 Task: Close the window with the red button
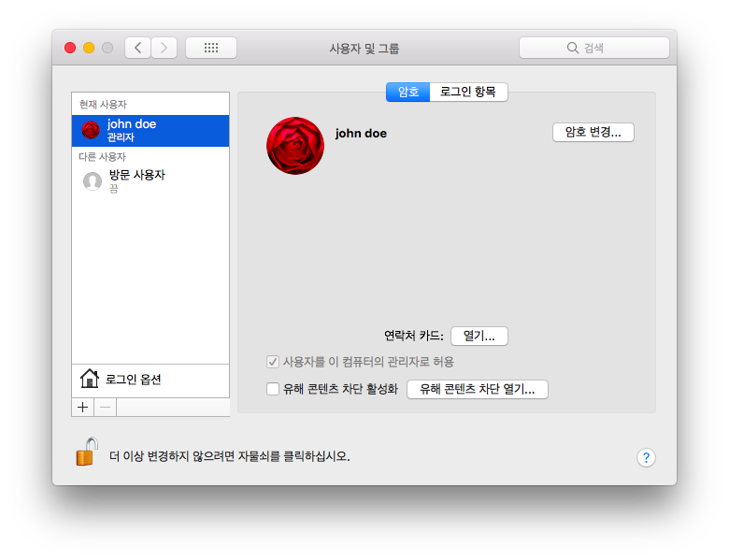coord(70,48)
